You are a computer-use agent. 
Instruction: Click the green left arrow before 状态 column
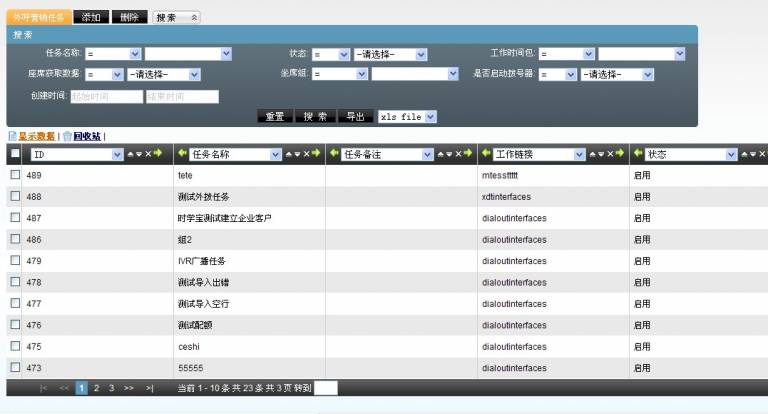638,154
